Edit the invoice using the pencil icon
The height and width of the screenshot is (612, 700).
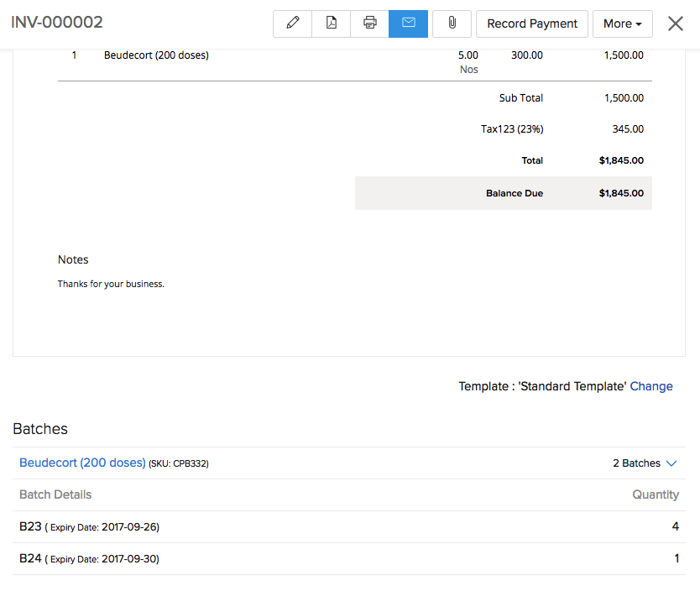pyautogui.click(x=292, y=24)
